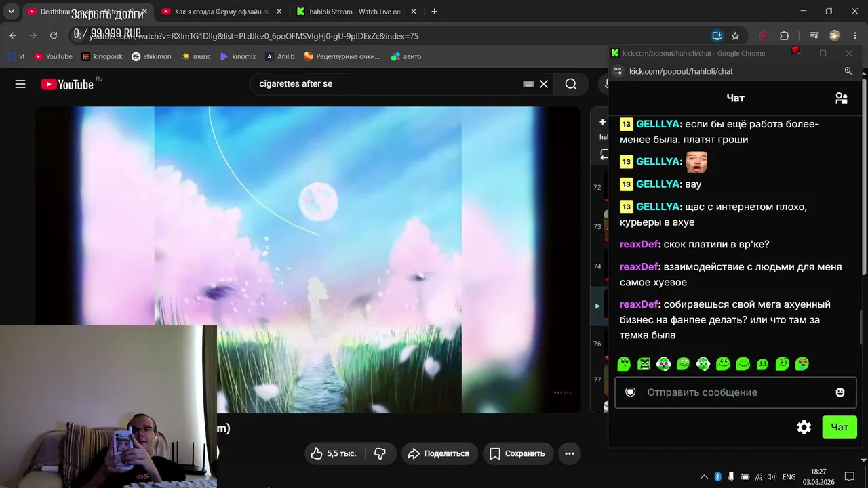Open the Chrome profile avatar

click(835, 35)
